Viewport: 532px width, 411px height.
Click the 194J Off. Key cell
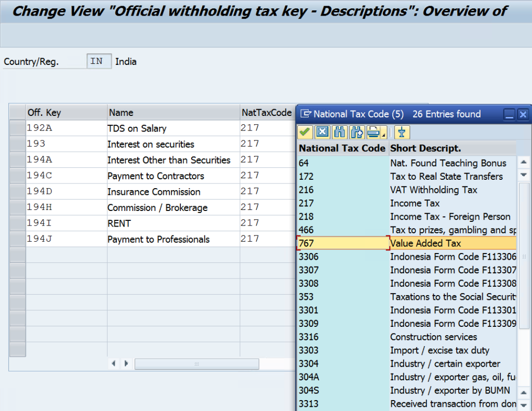point(66,239)
